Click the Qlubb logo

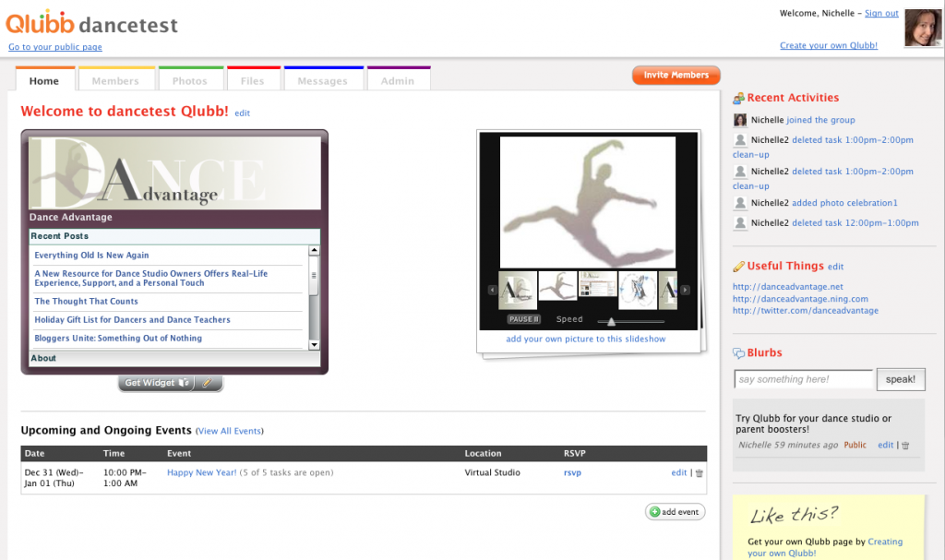[40, 22]
